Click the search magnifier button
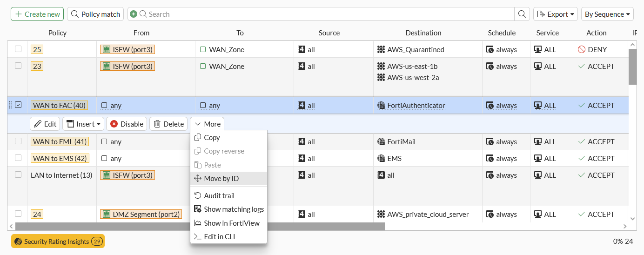The height and width of the screenshot is (255, 644). (522, 14)
